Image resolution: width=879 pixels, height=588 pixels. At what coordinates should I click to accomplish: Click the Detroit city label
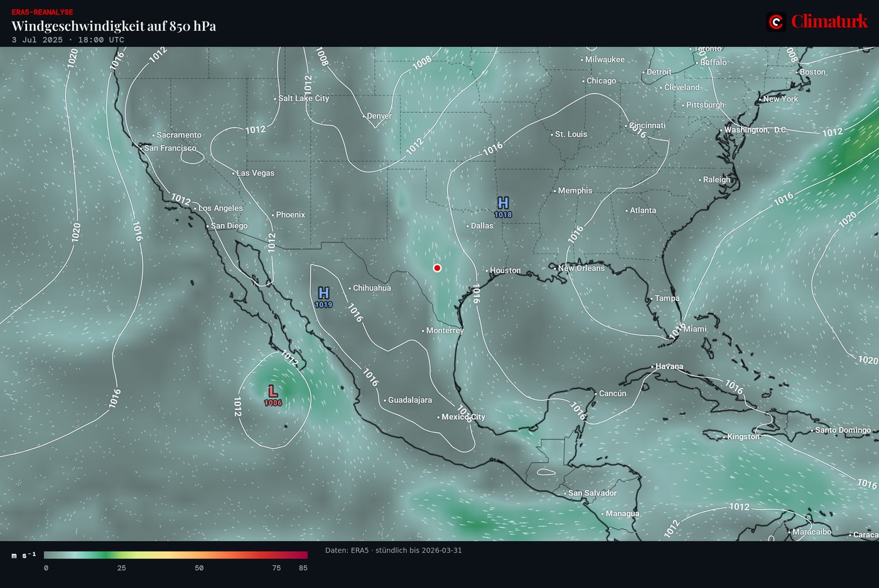click(659, 72)
